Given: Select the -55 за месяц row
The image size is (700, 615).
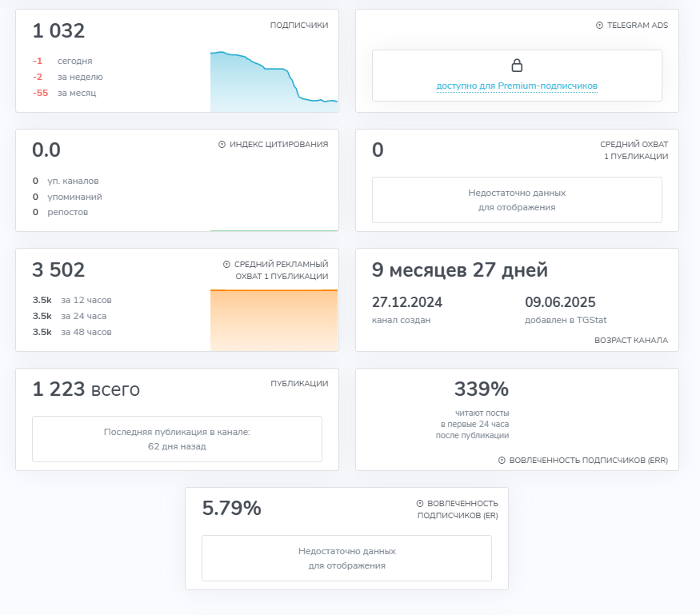Looking at the screenshot, I should coord(64,93).
